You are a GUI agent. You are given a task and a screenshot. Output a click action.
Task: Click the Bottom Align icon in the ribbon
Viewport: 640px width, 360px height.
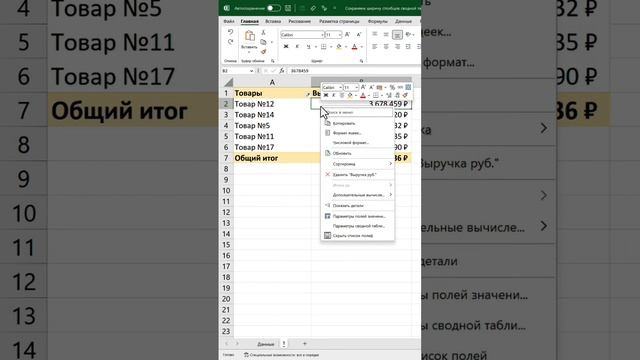click(397, 35)
